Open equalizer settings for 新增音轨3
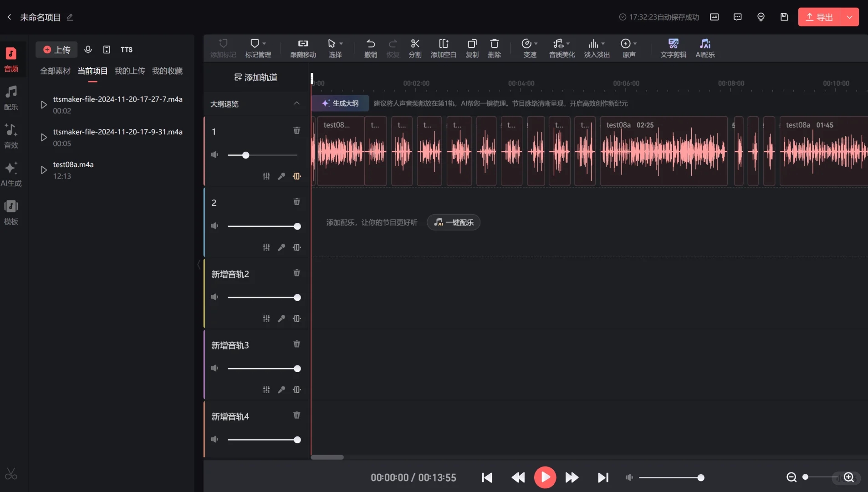The height and width of the screenshot is (492, 868). (266, 389)
